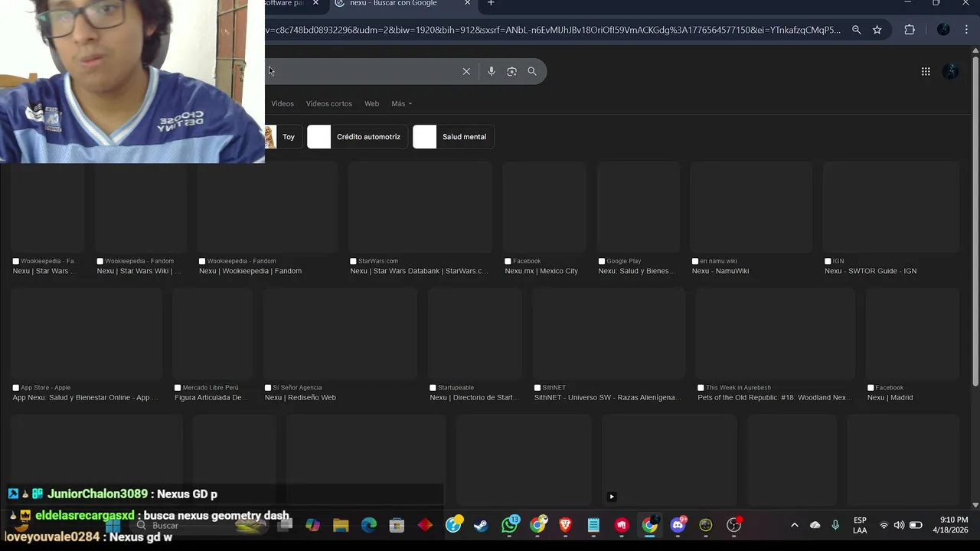The height and width of the screenshot is (551, 980).
Task: Open Google Lens image search
Action: click(x=511, y=71)
